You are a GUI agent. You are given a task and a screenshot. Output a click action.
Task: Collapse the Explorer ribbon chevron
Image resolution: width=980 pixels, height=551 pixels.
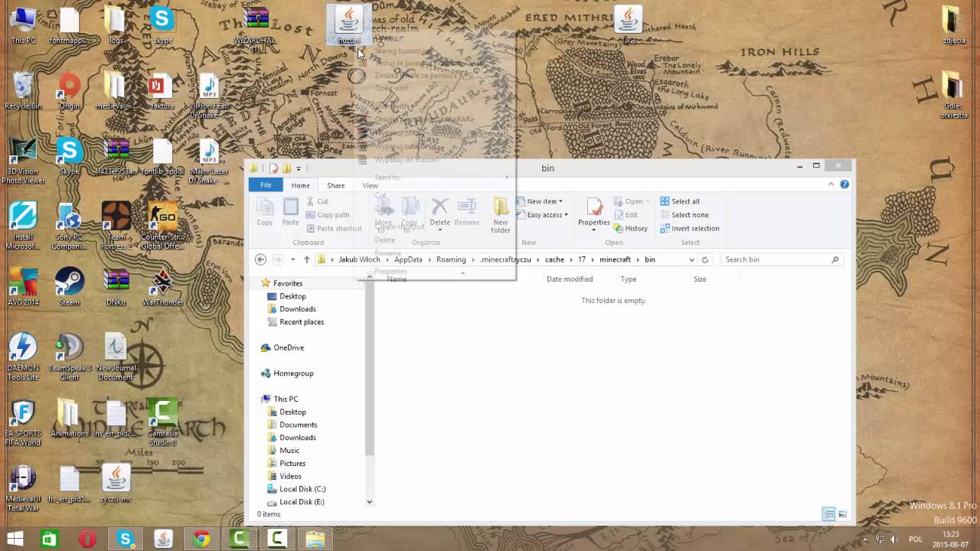tap(831, 184)
